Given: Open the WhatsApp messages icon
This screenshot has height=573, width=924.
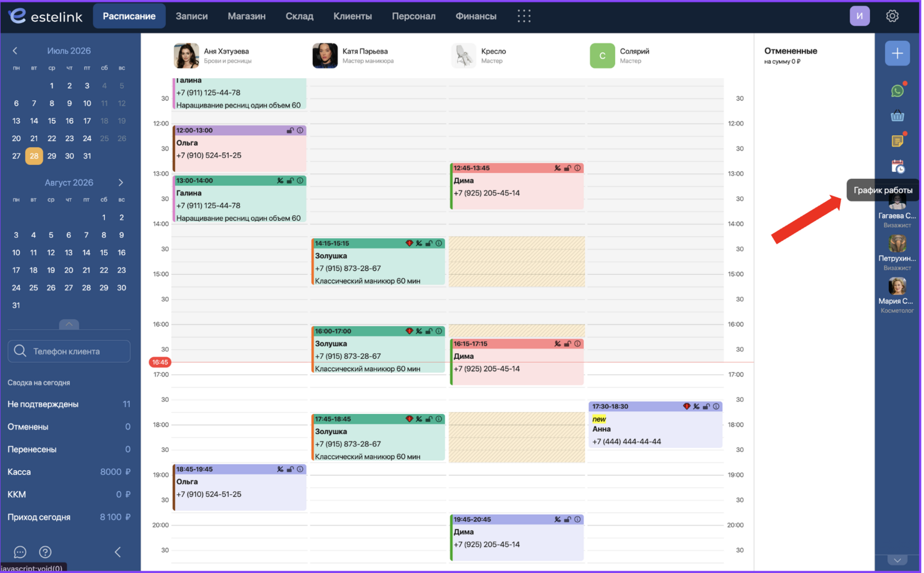Looking at the screenshot, I should (897, 91).
